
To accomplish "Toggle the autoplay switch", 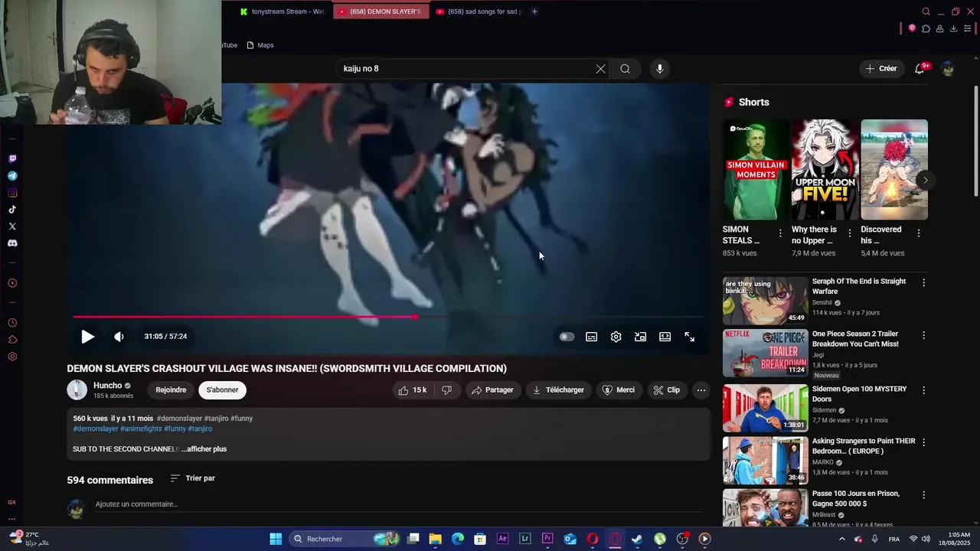I will [x=567, y=337].
